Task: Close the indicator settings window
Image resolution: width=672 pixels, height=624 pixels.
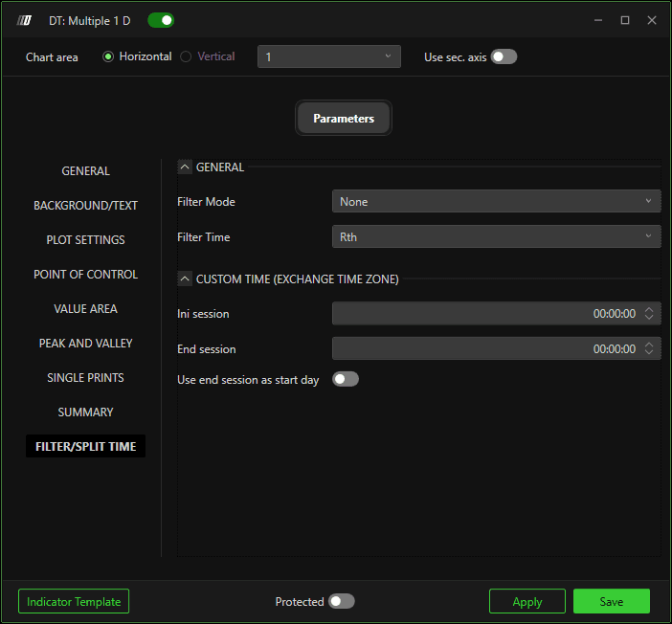Action: (x=652, y=20)
